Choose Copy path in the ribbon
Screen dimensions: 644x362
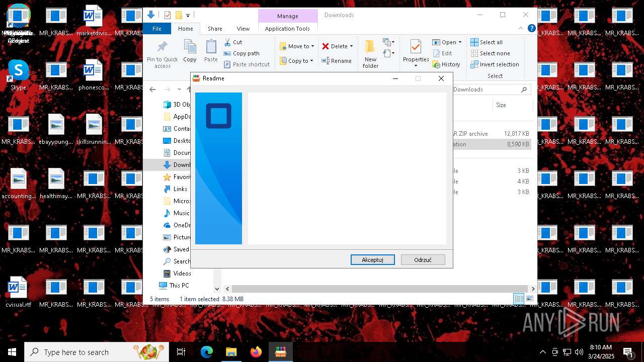[242, 53]
